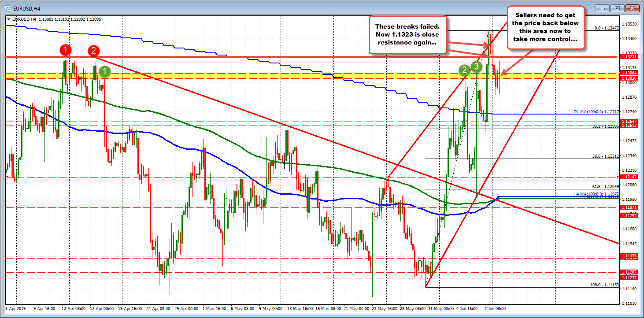Image resolution: width=644 pixels, height=318 pixels.
Task: Click the Fibonacci label 100.0 - 1.11153
Action: (x=605, y=285)
